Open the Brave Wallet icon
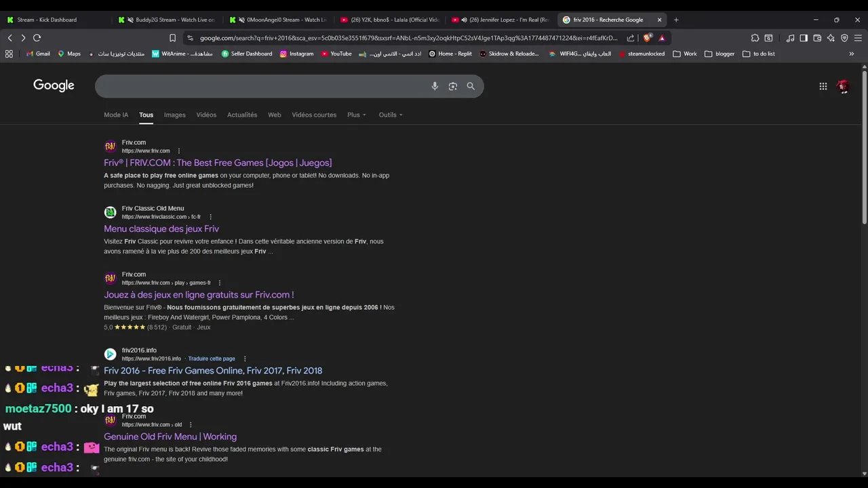This screenshot has width=868, height=488. (817, 38)
